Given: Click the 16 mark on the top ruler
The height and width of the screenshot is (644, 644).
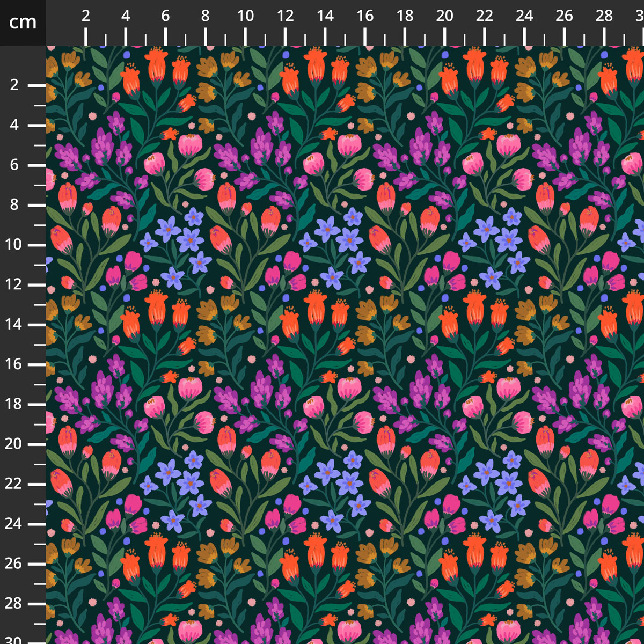Looking at the screenshot, I should (365, 16).
